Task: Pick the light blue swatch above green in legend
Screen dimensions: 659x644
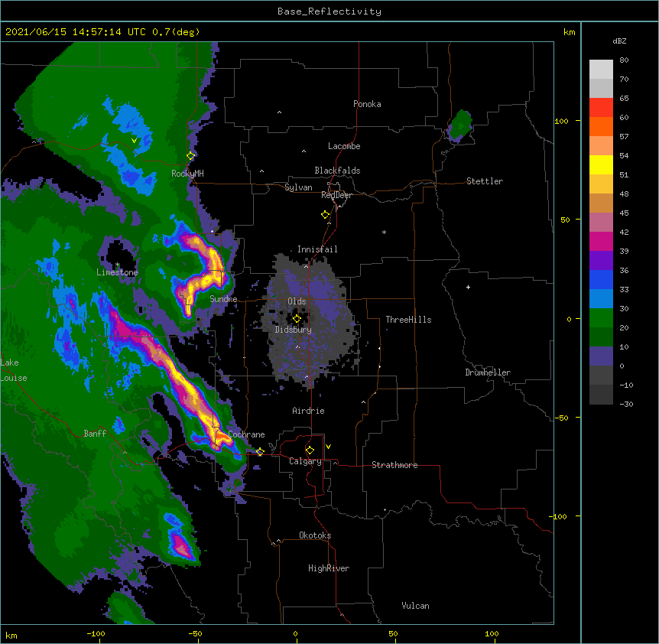Action: point(601,299)
